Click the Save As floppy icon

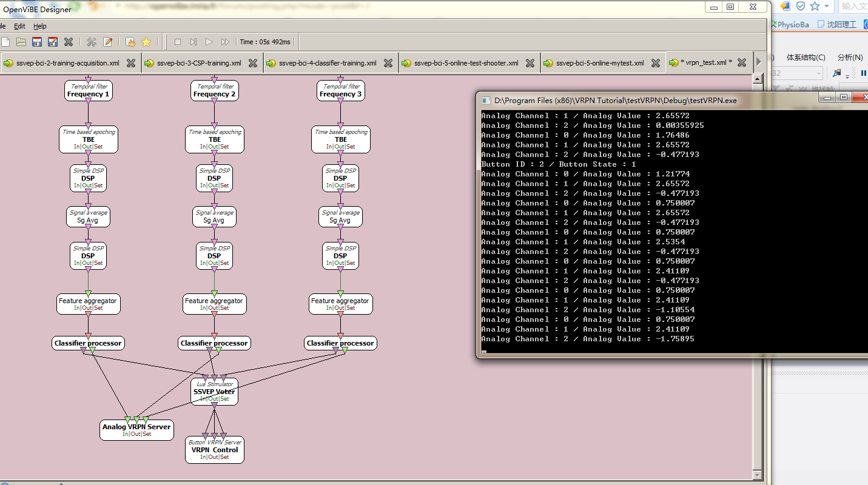pos(53,42)
